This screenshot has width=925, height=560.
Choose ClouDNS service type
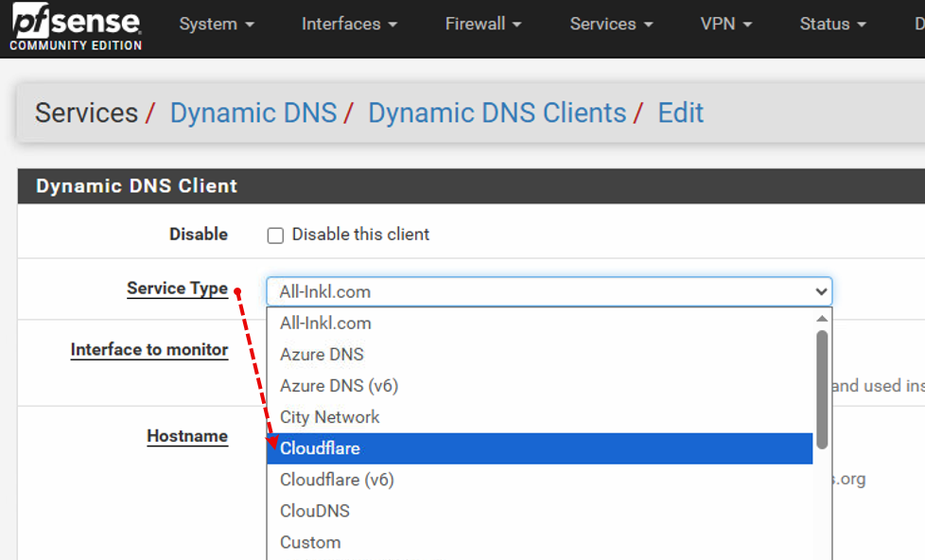540,511
